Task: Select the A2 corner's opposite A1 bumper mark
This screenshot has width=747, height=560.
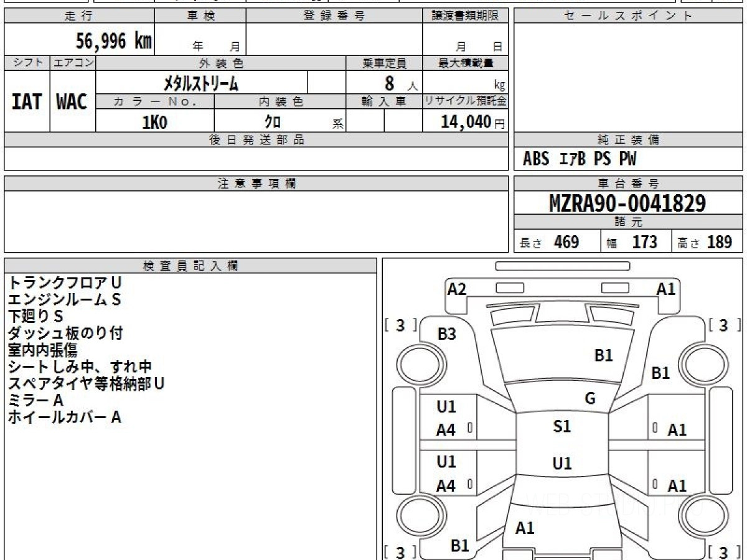Action: click(665, 289)
